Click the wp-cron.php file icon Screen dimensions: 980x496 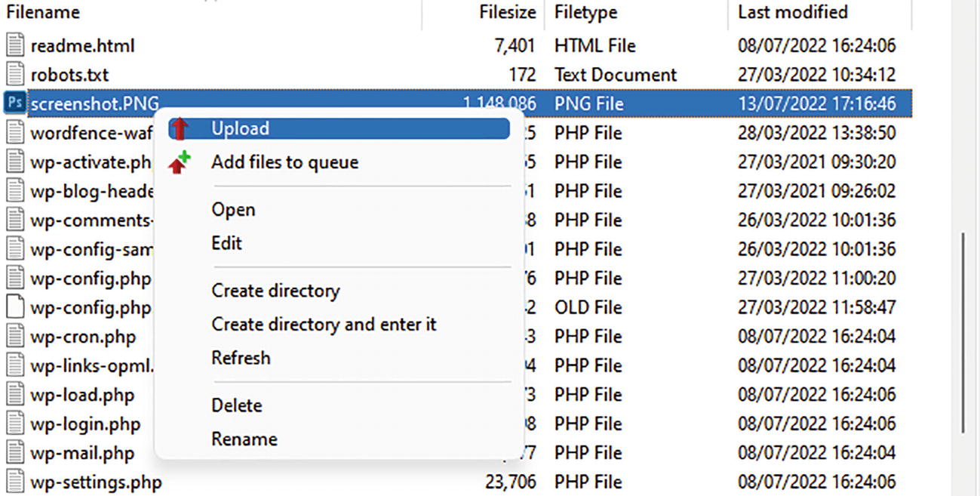click(14, 337)
